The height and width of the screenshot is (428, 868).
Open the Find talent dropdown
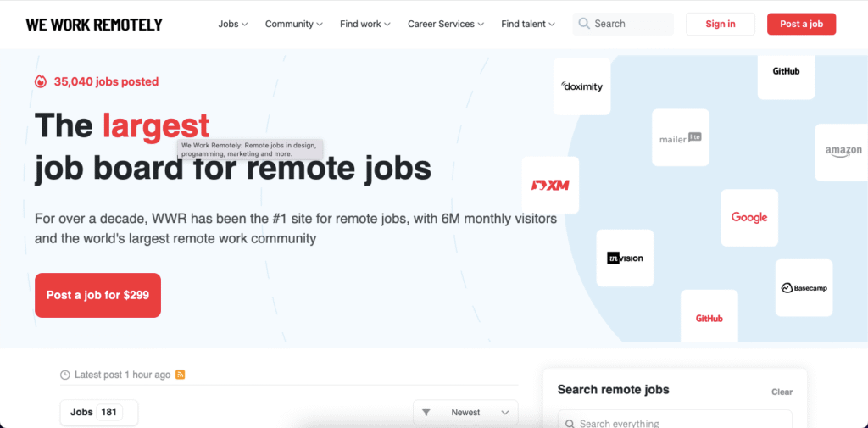click(527, 24)
